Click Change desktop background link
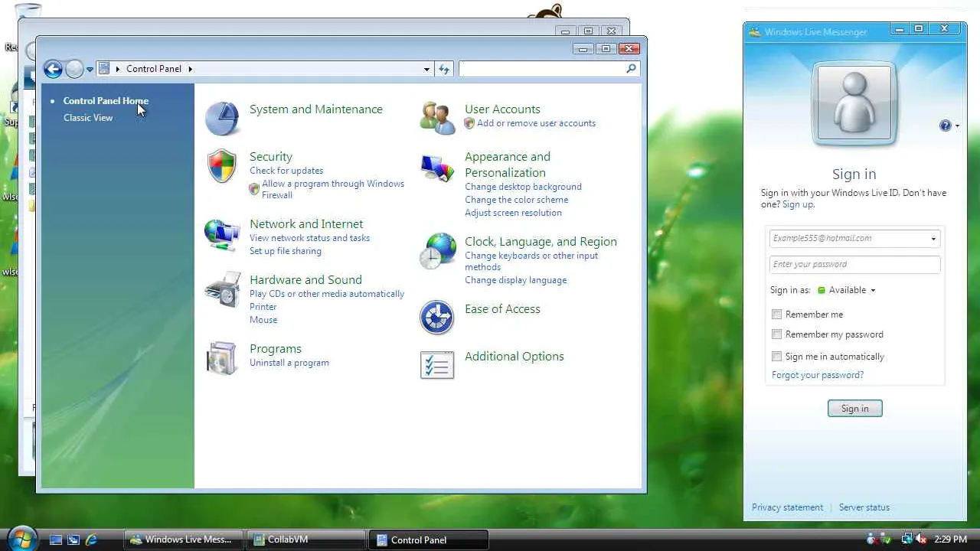The height and width of the screenshot is (551, 980). pos(523,187)
